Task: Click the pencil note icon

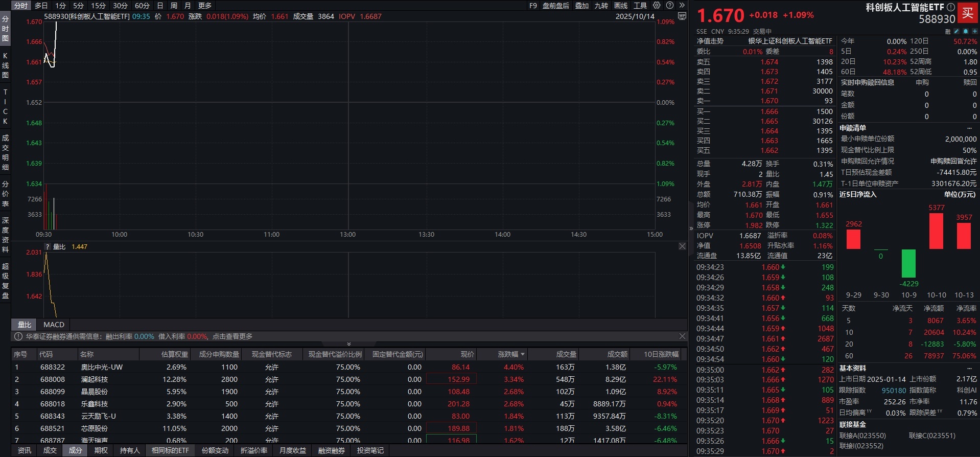Action: click(x=957, y=31)
